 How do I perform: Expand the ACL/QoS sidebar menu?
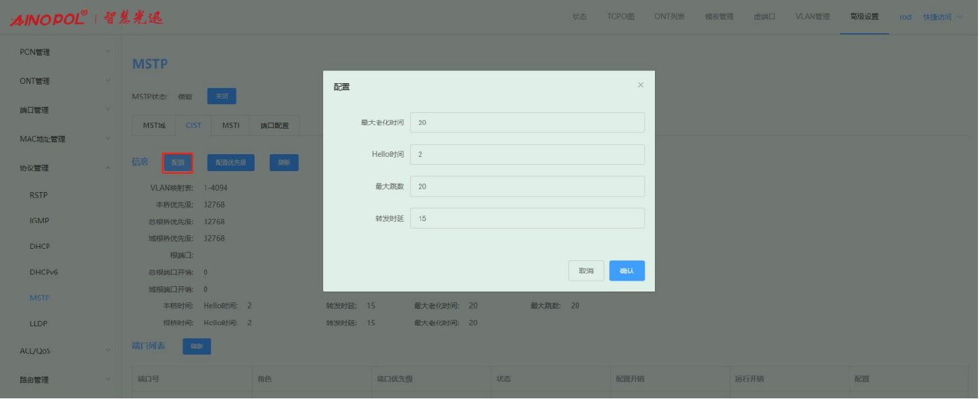pyautogui.click(x=61, y=351)
